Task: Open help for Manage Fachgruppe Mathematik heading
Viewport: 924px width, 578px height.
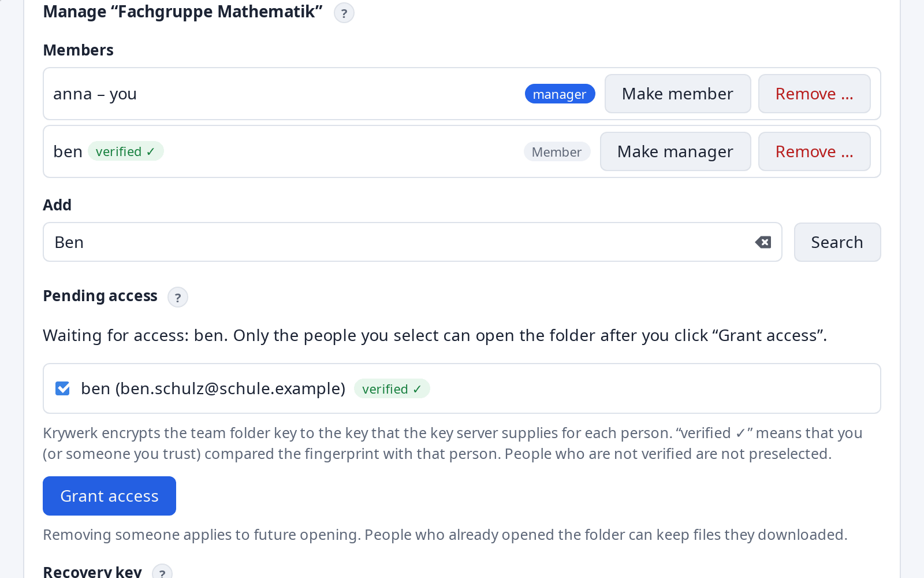Action: click(x=344, y=13)
